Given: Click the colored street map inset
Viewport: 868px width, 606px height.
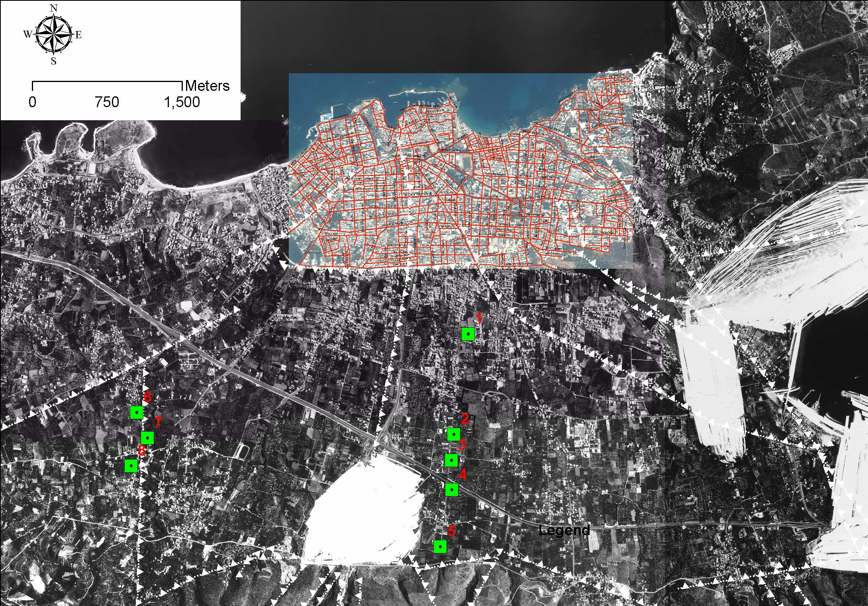Looking at the screenshot, I should (460, 171).
